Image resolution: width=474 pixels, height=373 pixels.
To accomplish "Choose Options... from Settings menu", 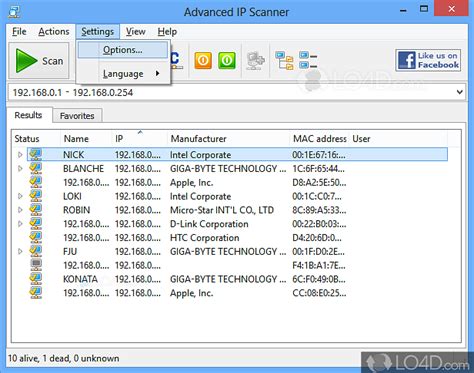I will (123, 50).
